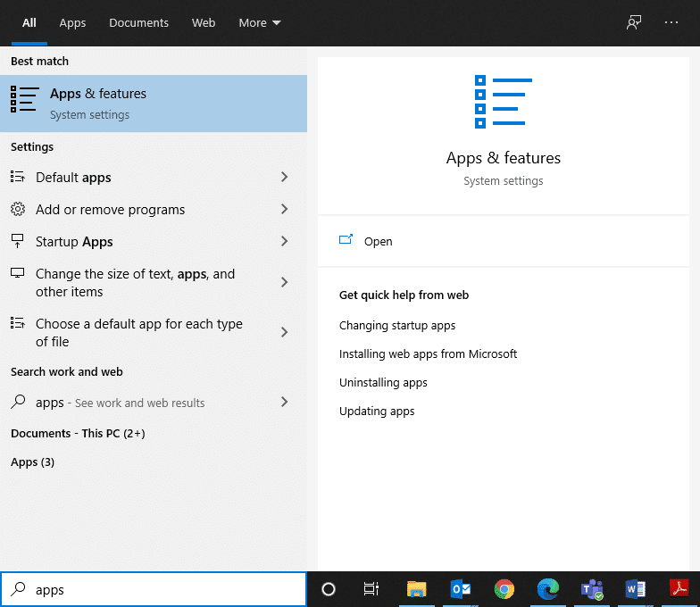Expand the More filter dropdown

pyautogui.click(x=260, y=22)
